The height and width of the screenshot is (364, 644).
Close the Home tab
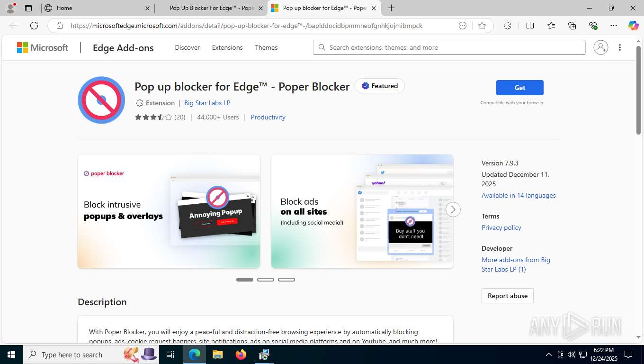pyautogui.click(x=147, y=8)
